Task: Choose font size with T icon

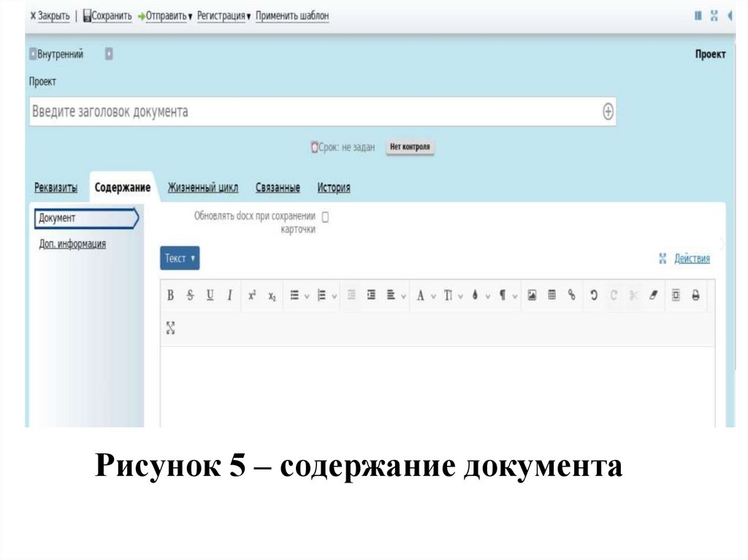Action: coord(448,295)
